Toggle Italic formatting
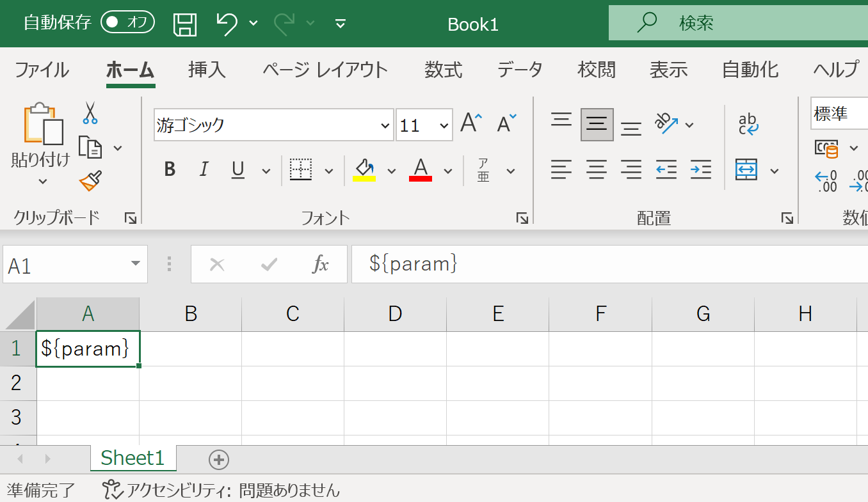 (204, 169)
